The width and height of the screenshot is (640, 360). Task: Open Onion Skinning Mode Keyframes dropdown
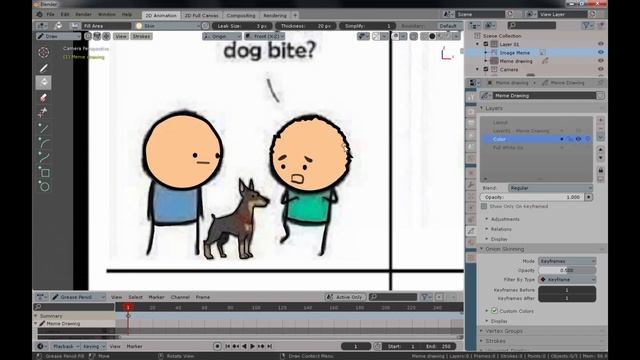click(x=567, y=261)
